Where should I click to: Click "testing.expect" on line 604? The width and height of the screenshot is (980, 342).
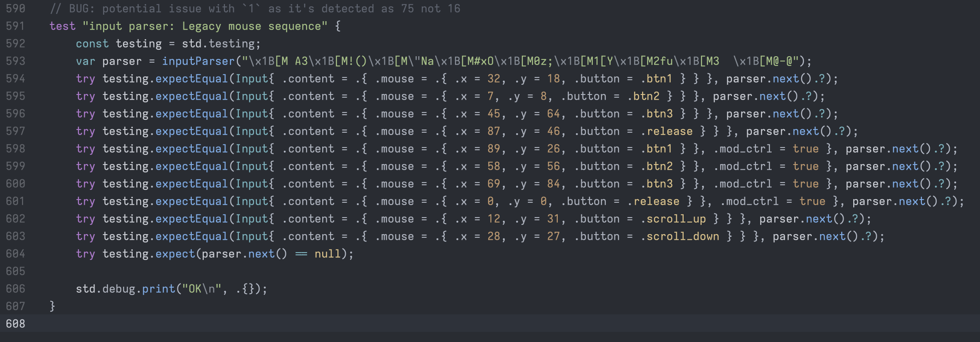point(148,254)
